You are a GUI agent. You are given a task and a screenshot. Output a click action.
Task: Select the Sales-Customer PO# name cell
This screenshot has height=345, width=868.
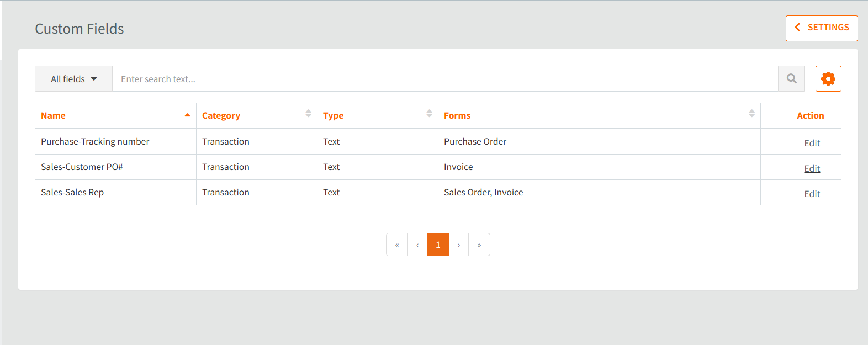click(115, 167)
